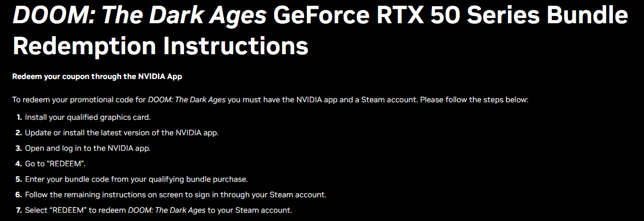Click italic "DOOM: The Dark Ages" in intro paragraph
This screenshot has width=644, height=221.
click(x=187, y=100)
